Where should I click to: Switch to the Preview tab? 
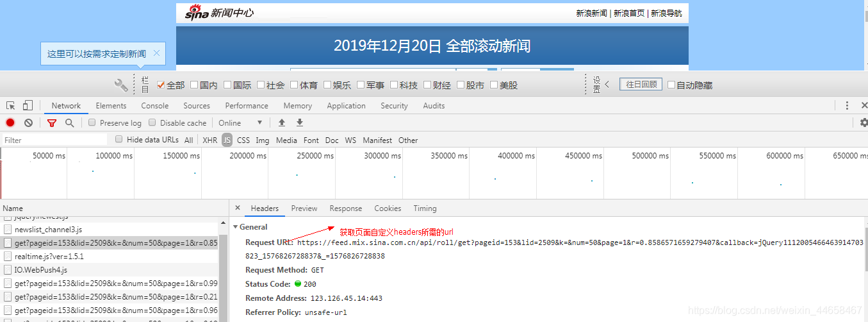(x=304, y=208)
